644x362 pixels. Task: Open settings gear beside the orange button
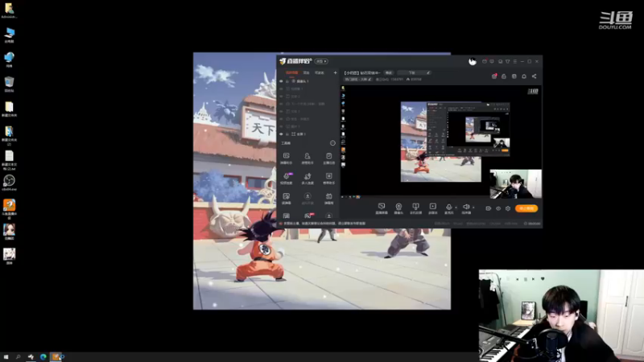tap(508, 208)
